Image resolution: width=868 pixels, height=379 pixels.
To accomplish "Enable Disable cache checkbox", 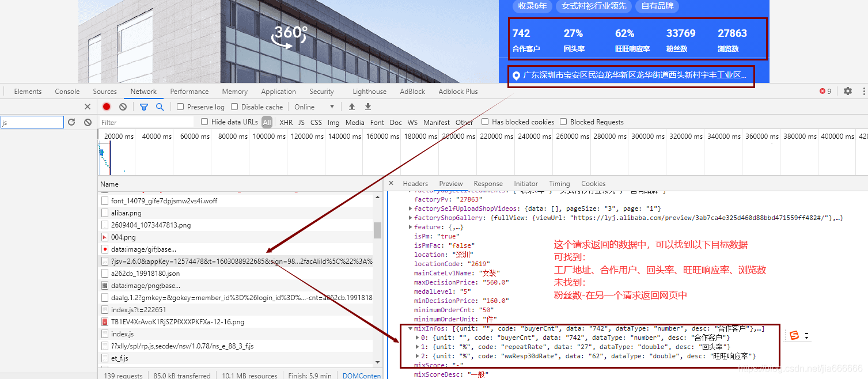I will (234, 107).
